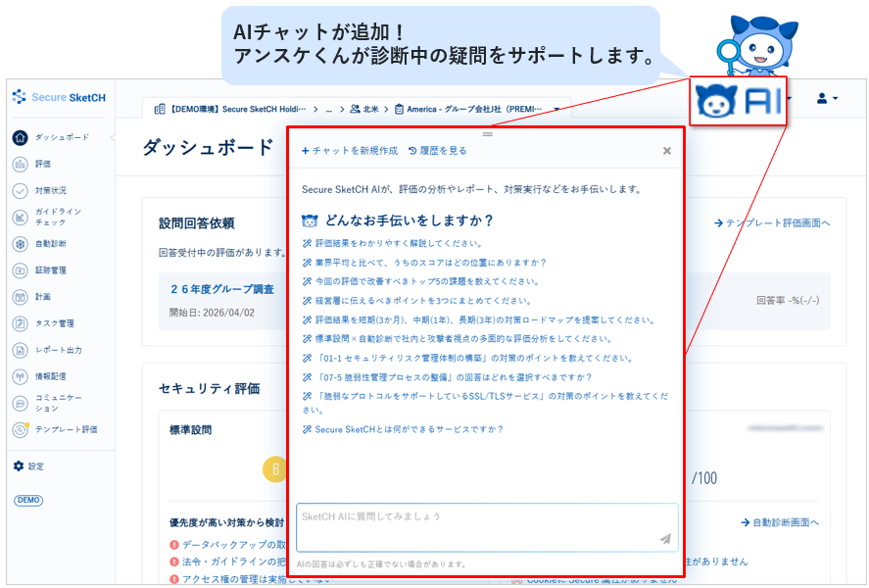This screenshot has height=588, width=869.
Task: Select the 証跡管理 sidebar icon
Action: [21, 269]
